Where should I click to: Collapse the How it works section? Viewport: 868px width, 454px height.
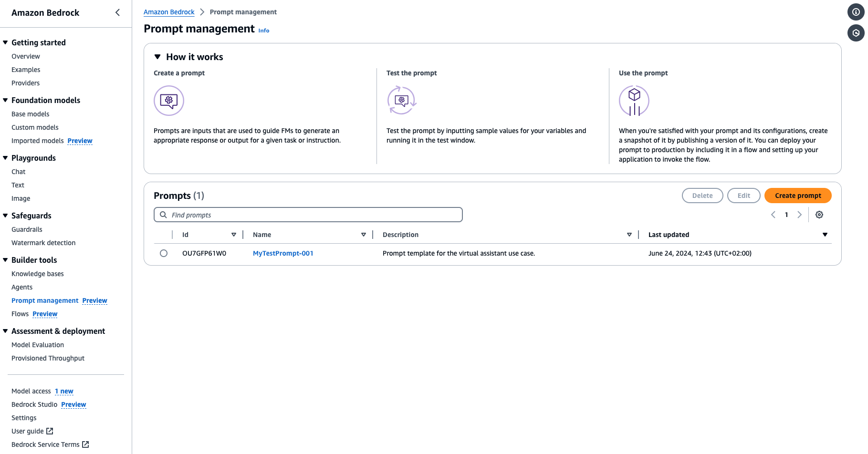pos(157,57)
